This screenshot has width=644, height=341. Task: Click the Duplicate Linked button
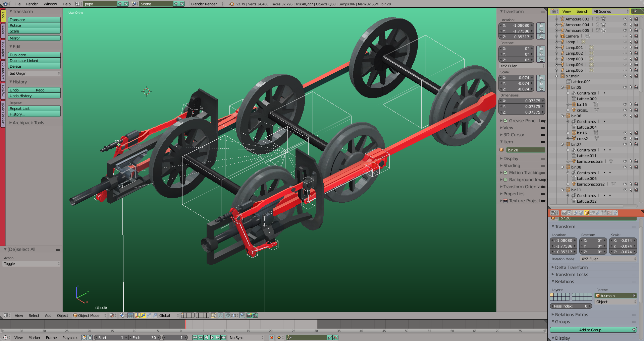coord(34,61)
